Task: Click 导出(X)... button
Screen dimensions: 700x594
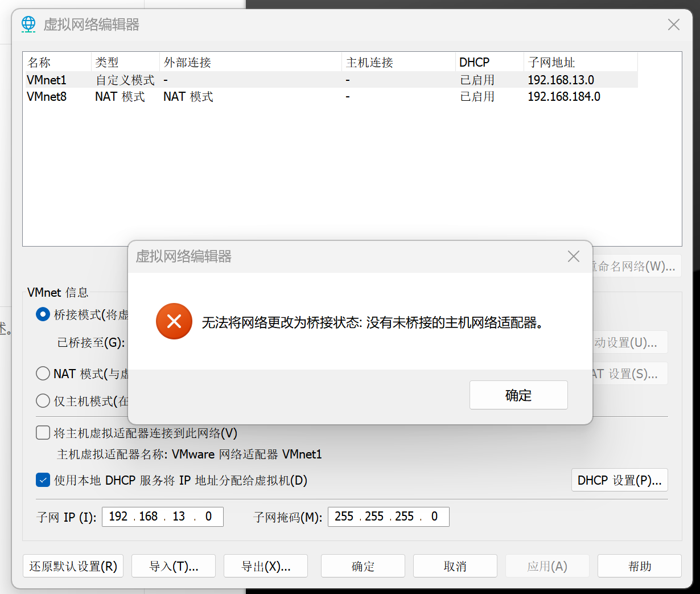Action: click(x=266, y=566)
